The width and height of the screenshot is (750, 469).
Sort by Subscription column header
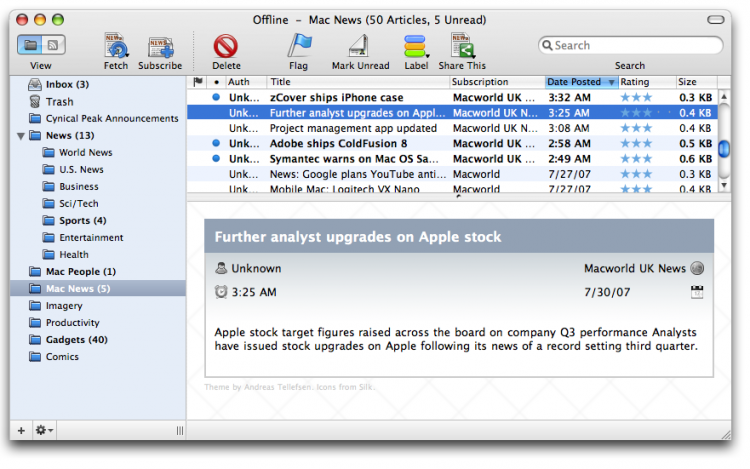coord(497,82)
